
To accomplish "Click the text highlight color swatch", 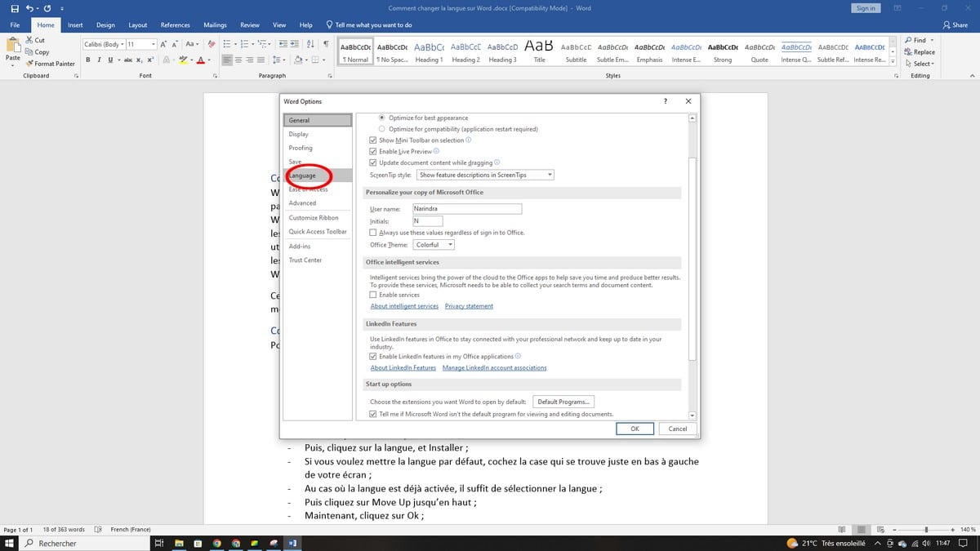I will [183, 60].
